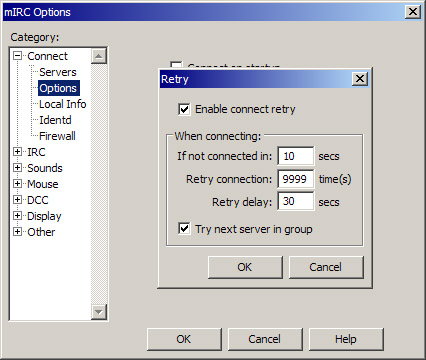Select the Sounds category label

pos(45,168)
